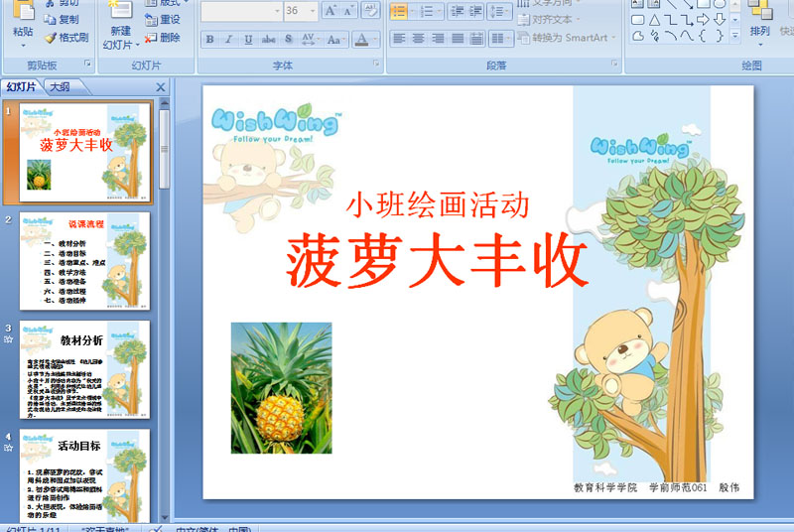Apply the font color A swatch
This screenshot has width=794, height=532.
pos(361,39)
